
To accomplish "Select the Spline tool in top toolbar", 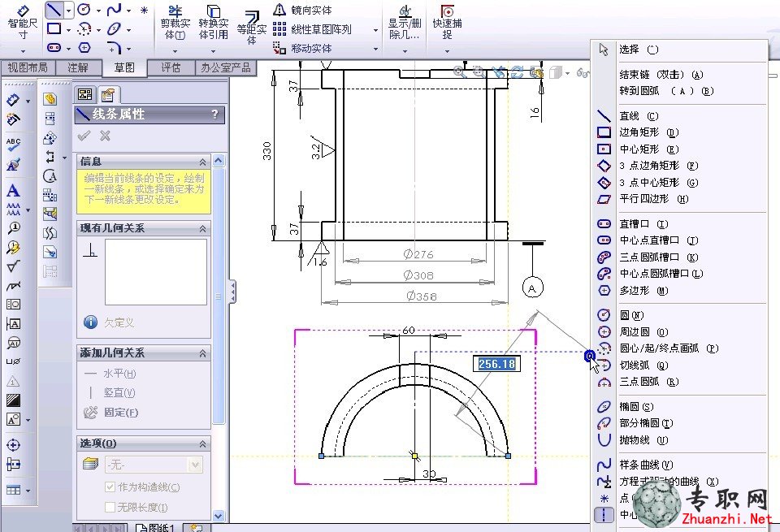I will point(115,10).
